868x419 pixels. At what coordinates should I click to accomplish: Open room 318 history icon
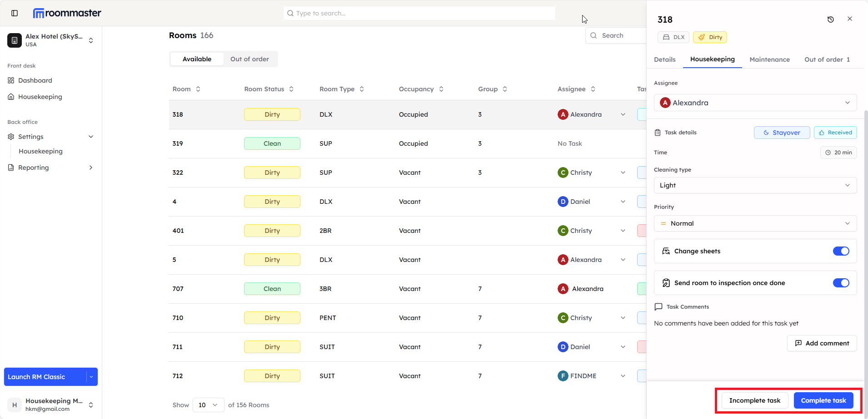(x=830, y=20)
